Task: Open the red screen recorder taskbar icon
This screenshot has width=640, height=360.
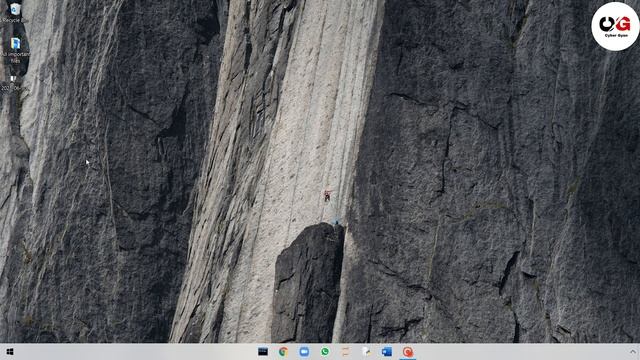Action: [407, 351]
